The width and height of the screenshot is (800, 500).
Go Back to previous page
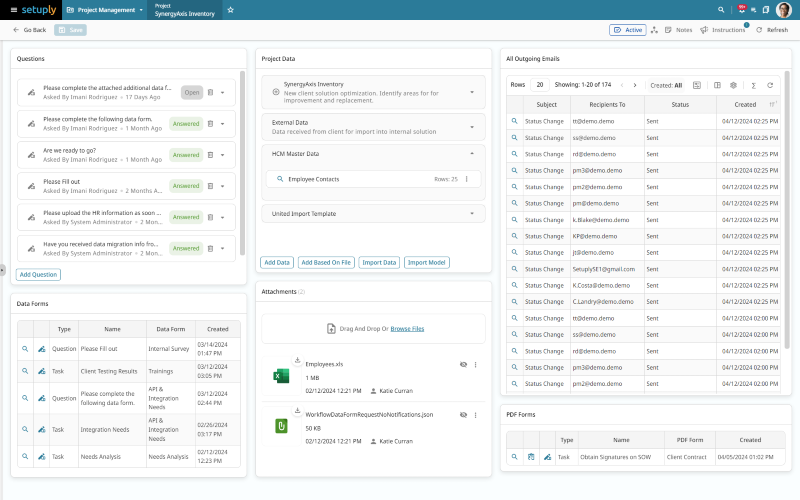click(x=30, y=30)
